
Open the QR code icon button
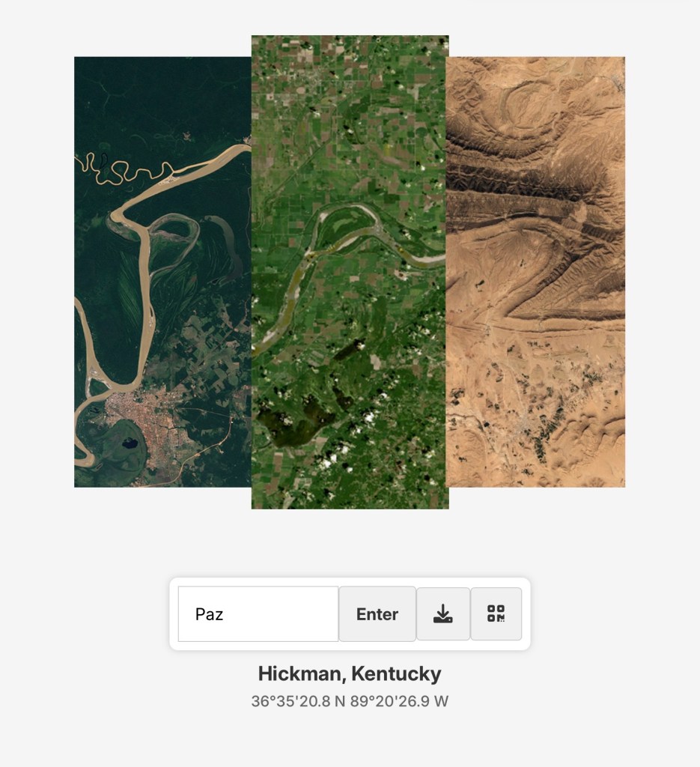click(496, 614)
